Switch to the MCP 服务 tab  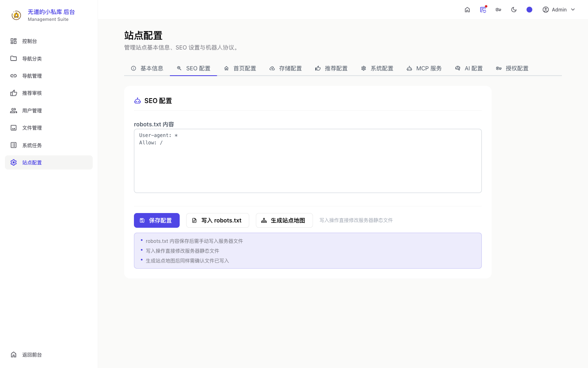[424, 68]
